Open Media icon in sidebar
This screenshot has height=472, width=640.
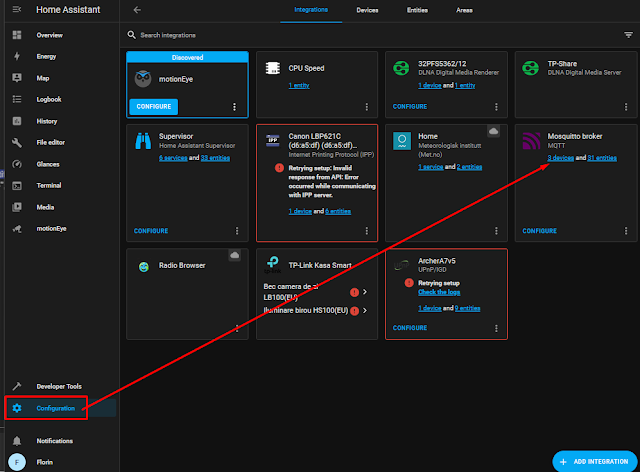tap(17, 207)
